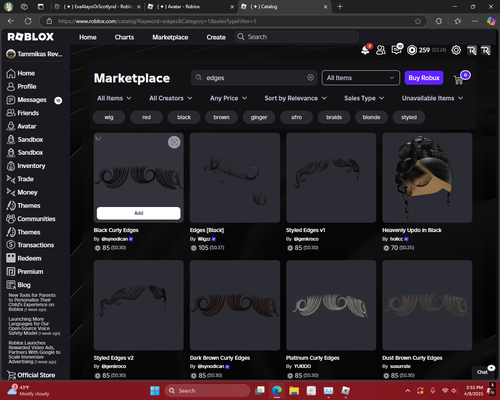The height and width of the screenshot is (400, 500).
Task: Open the Windows Start menu
Action: 155,391
